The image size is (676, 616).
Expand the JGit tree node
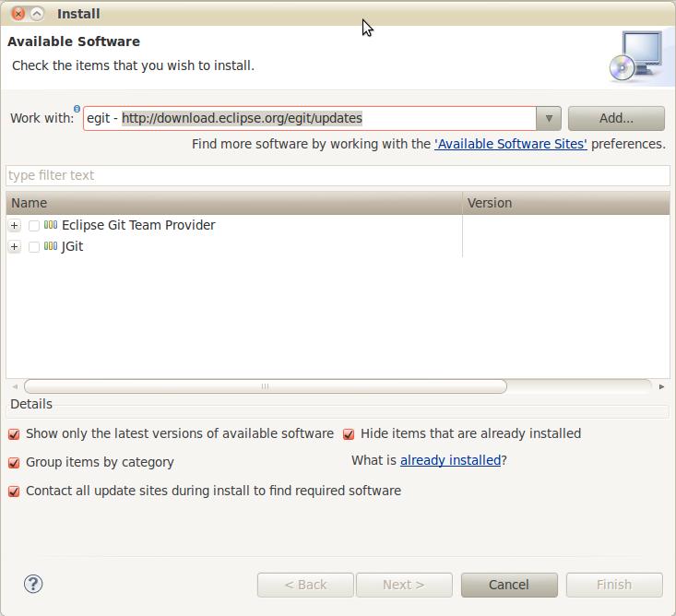(14, 246)
